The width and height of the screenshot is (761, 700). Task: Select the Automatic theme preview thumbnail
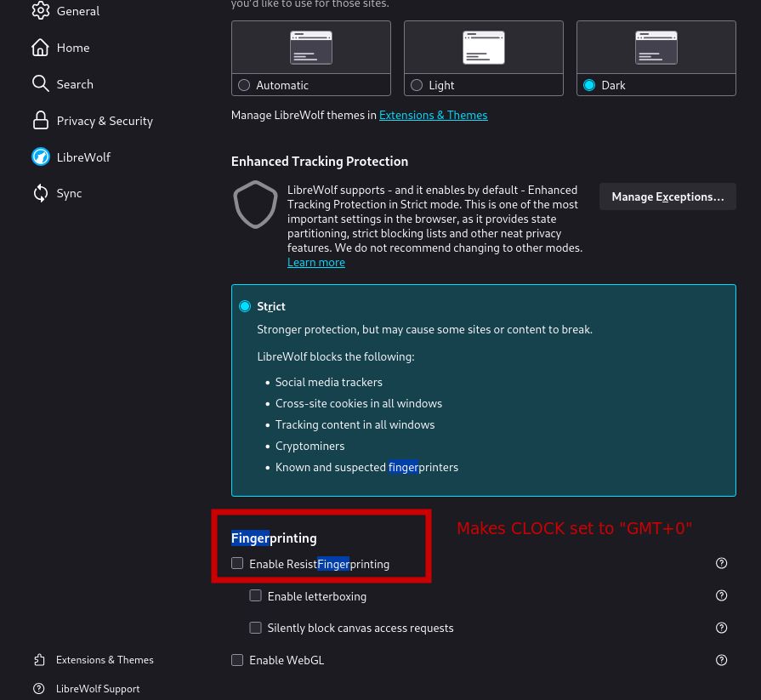(311, 48)
